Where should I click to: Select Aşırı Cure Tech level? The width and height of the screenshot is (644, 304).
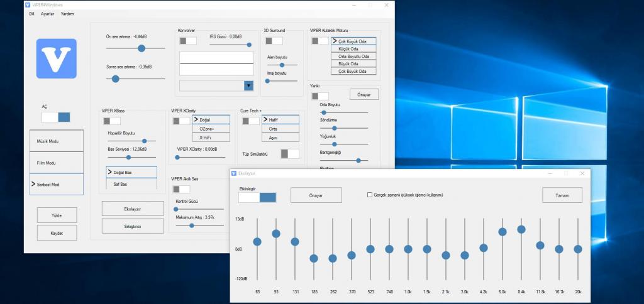[x=280, y=138]
